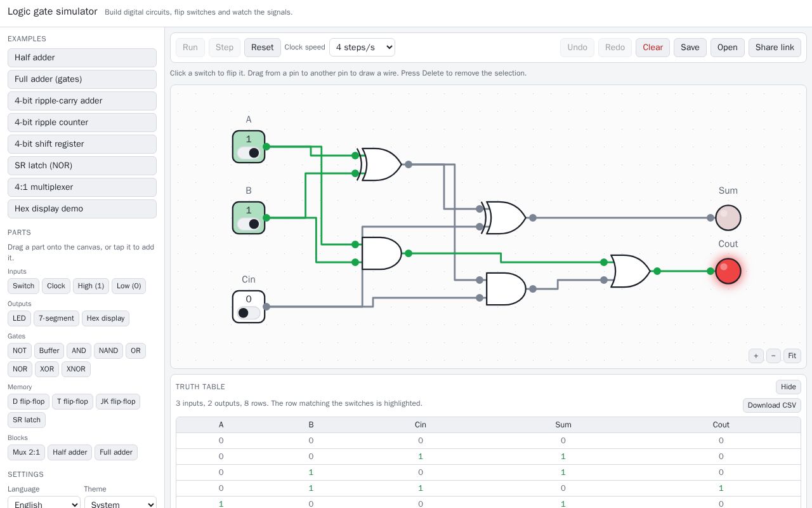Flip switch A on the canvas
812x508 pixels.
tap(249, 147)
